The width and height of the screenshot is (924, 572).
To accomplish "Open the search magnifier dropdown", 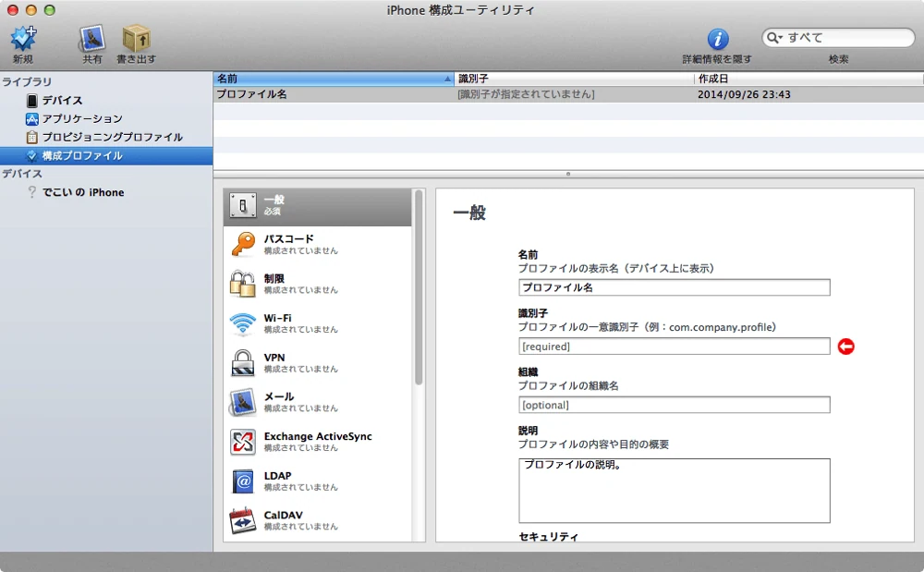I will point(774,38).
